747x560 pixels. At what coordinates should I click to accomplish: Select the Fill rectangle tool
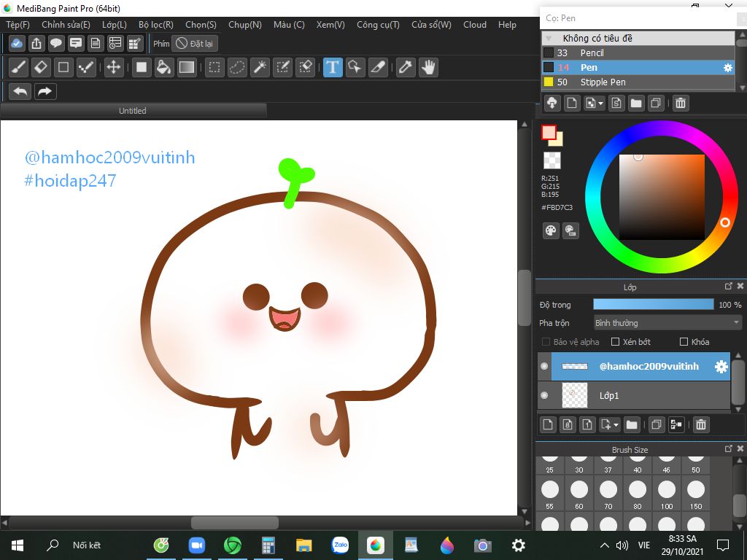[141, 67]
